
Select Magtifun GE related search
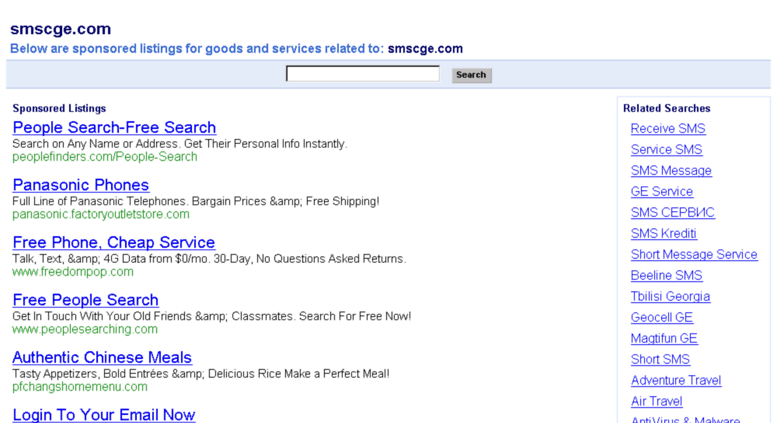pyautogui.click(x=664, y=338)
